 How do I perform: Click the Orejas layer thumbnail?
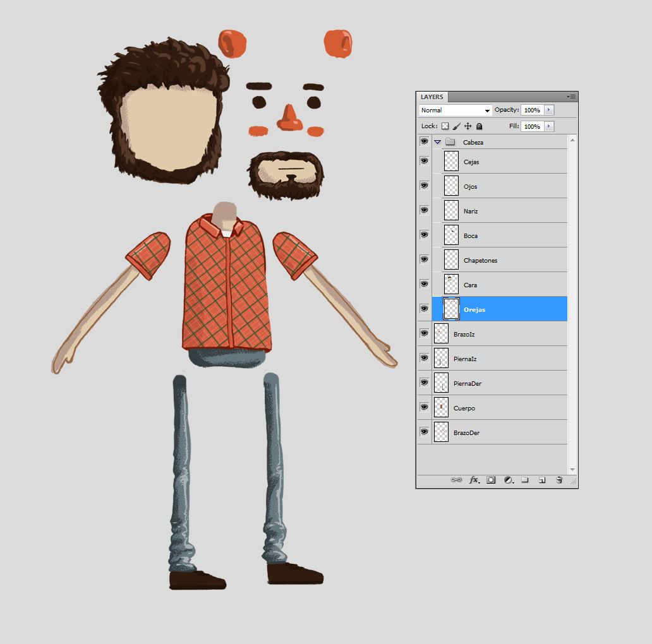451,309
